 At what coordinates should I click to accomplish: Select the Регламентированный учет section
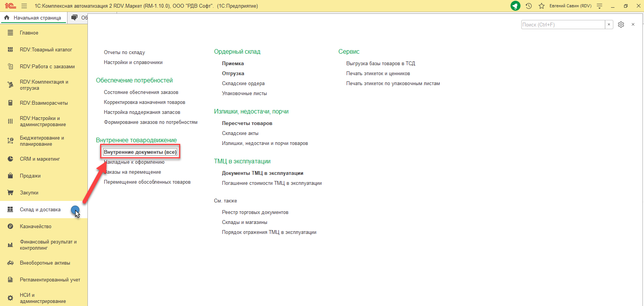[44, 280]
